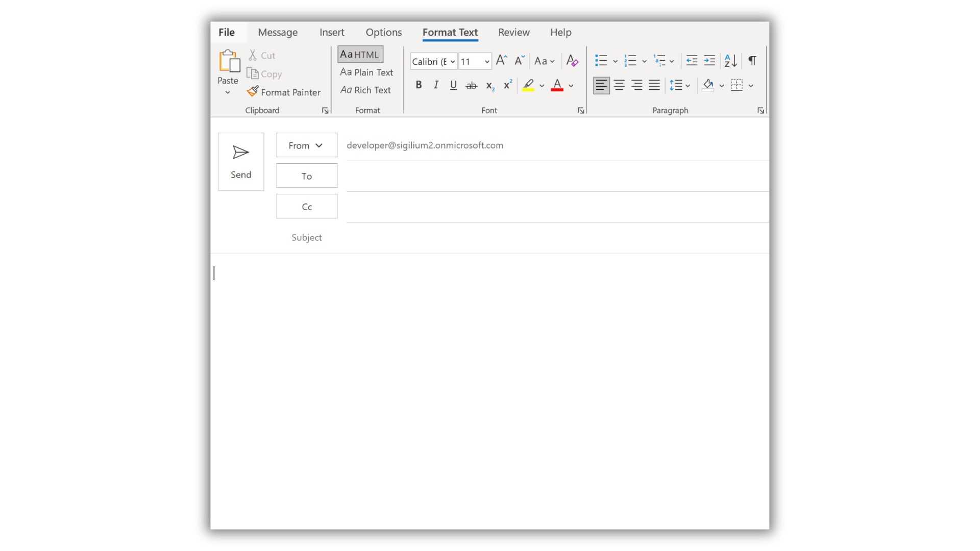The image size is (980, 551).
Task: Toggle Bold formatting
Action: (x=419, y=85)
